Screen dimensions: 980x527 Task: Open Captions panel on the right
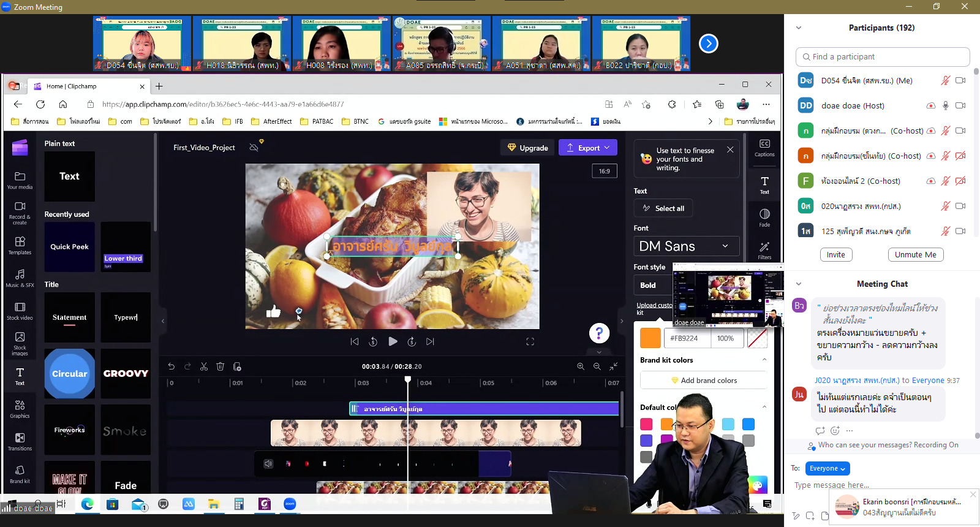click(x=764, y=148)
